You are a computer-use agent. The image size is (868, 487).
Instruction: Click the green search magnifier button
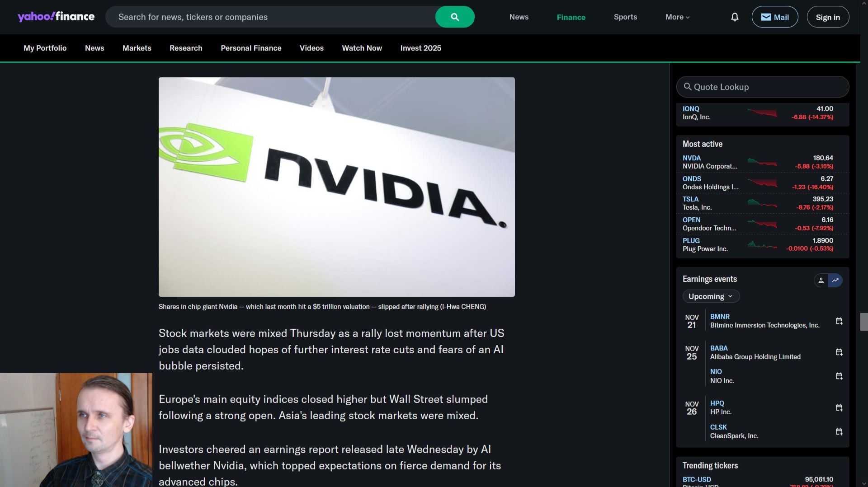(x=455, y=17)
